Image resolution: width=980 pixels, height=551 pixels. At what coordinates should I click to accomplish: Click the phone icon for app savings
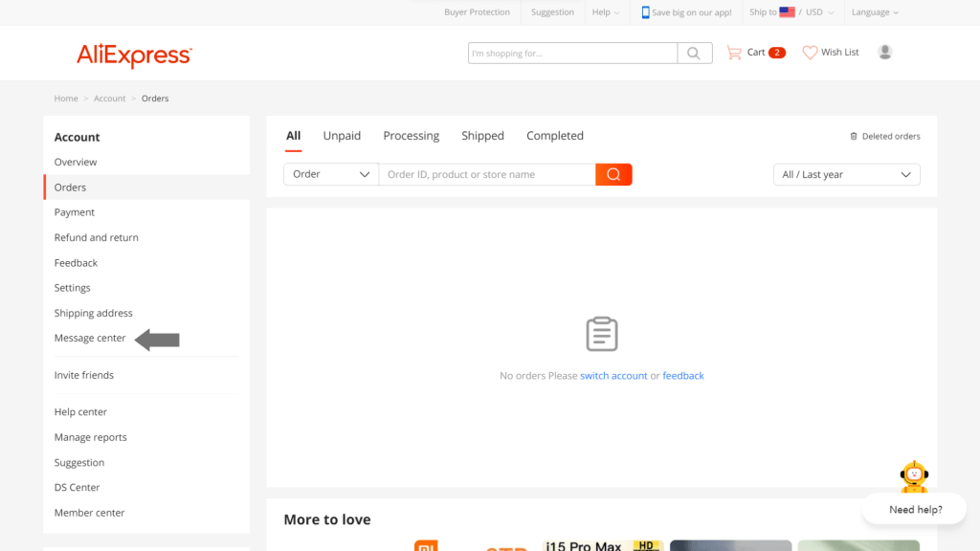[x=646, y=11]
